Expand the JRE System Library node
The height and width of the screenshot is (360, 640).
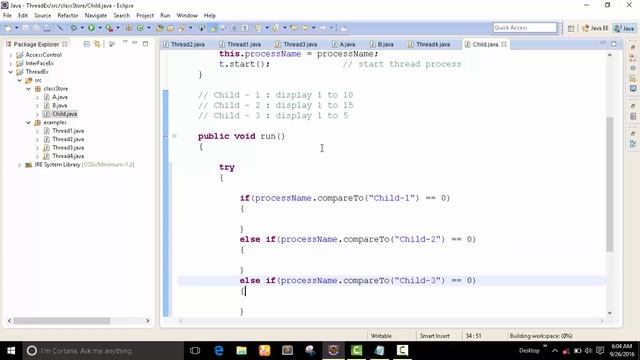[19, 165]
